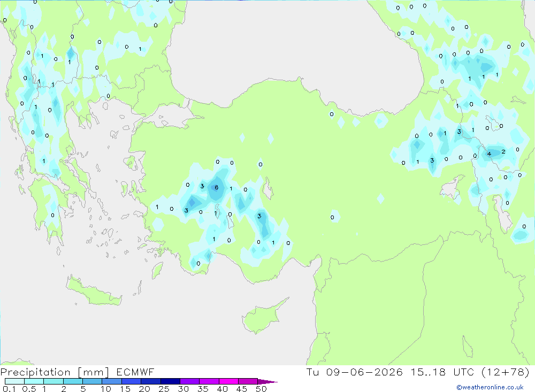Screen dimensions: 535x392
Task: Click the legend label '50'
Action: click(x=261, y=389)
